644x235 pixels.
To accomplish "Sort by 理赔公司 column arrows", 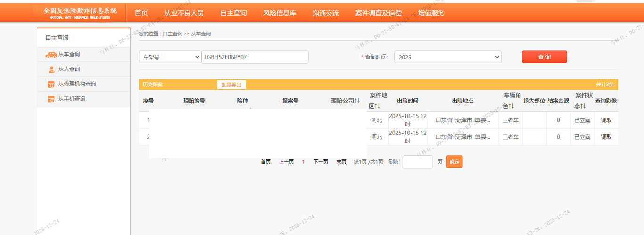I will click(x=357, y=101).
